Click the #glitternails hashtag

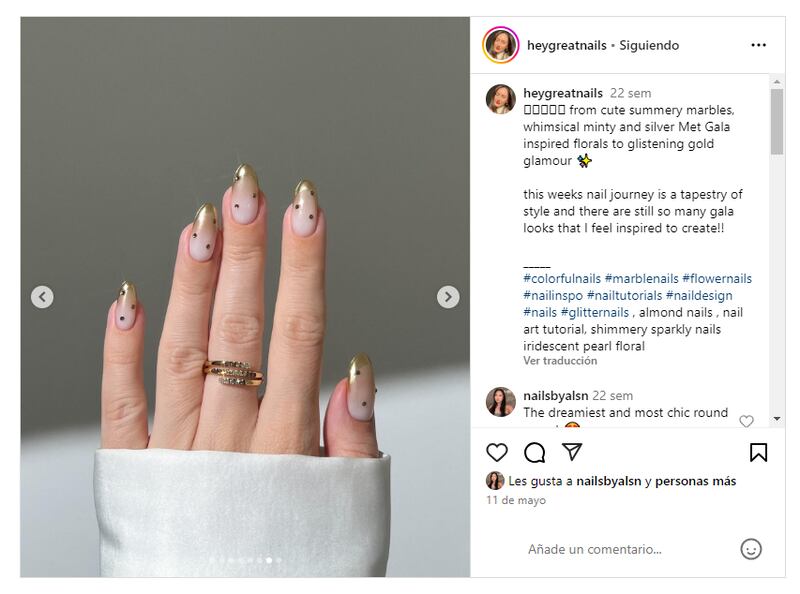click(x=594, y=312)
